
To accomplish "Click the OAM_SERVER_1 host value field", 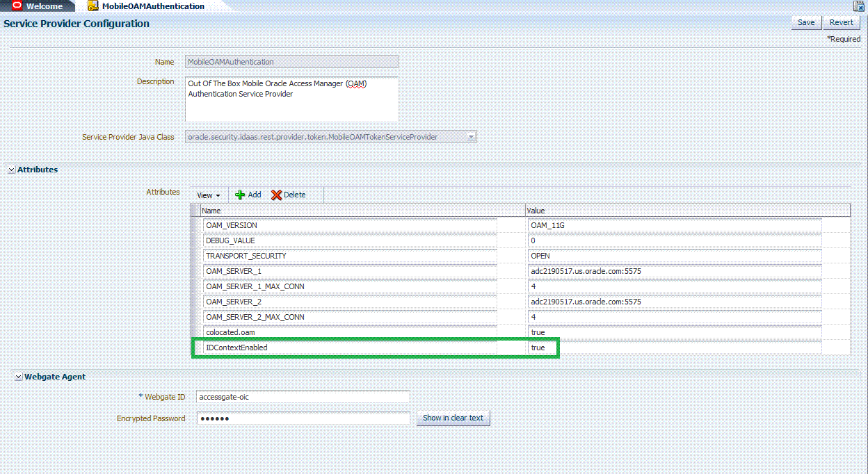I will pyautogui.click(x=675, y=271).
